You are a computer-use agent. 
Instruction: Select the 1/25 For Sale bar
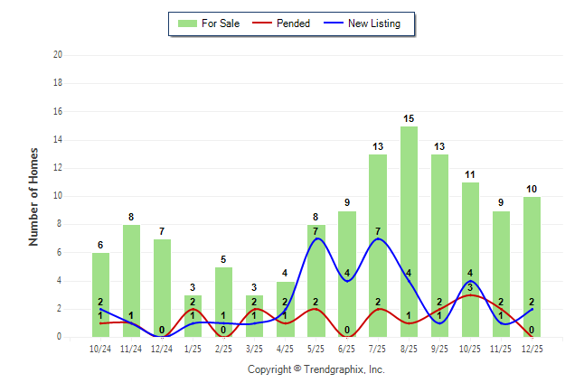click(x=193, y=316)
